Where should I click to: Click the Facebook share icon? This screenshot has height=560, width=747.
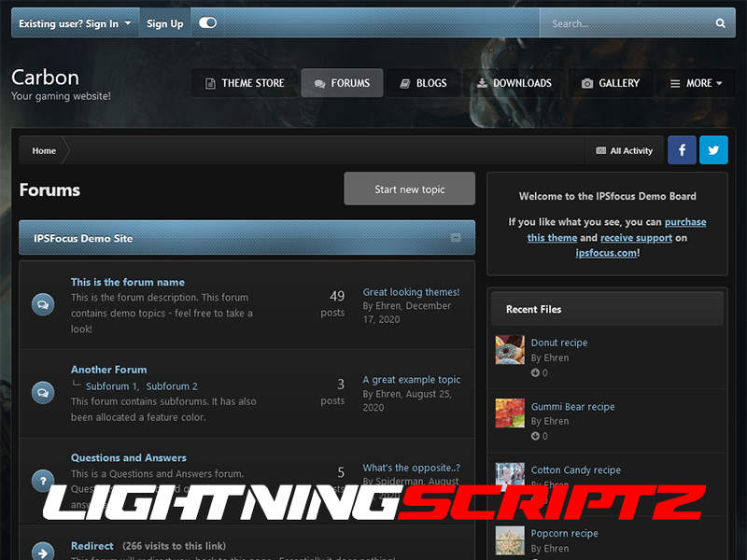click(x=682, y=150)
